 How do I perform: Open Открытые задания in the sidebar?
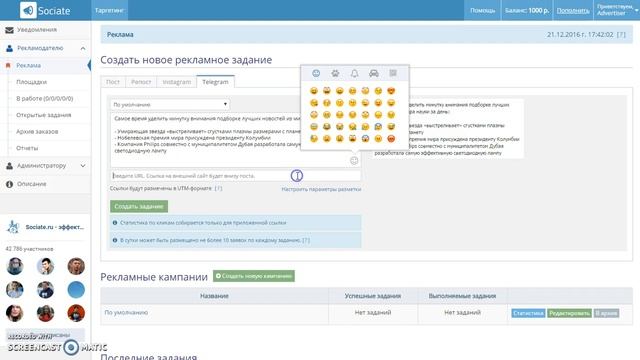pyautogui.click(x=44, y=115)
